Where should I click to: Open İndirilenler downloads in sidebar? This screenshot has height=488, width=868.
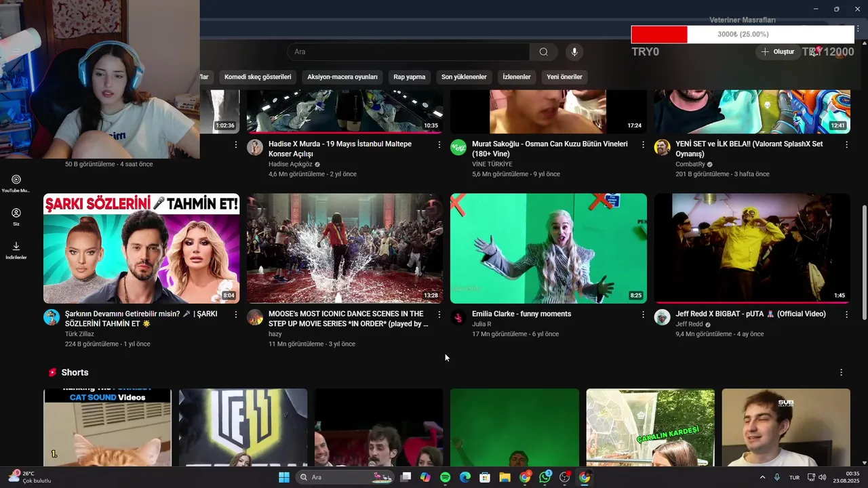[16, 250]
